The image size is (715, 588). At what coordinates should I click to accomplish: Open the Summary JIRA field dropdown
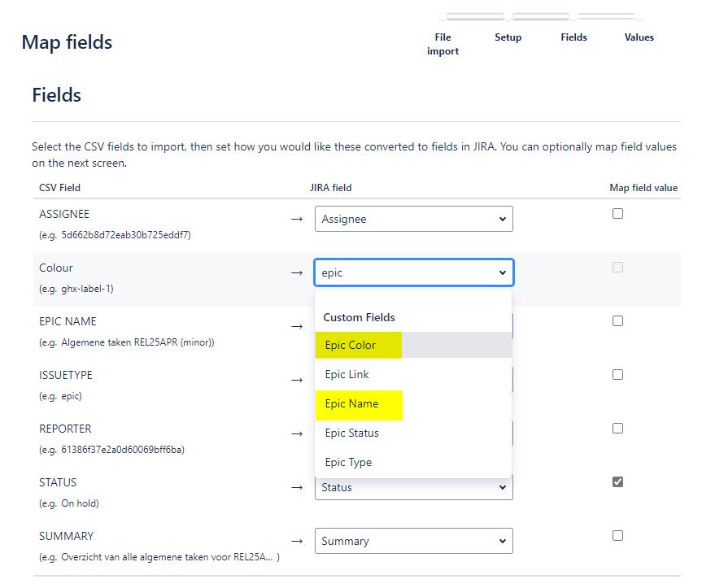(413, 541)
